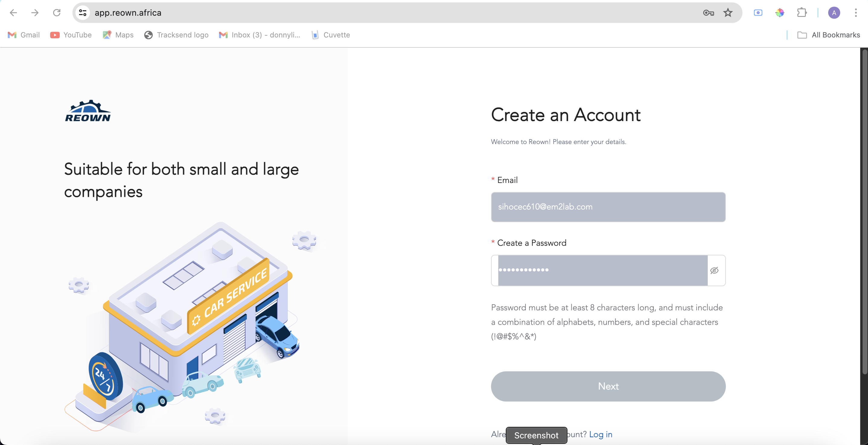Click the password requirements hint text
Screen dimensions: 868x445
pyautogui.click(x=607, y=322)
